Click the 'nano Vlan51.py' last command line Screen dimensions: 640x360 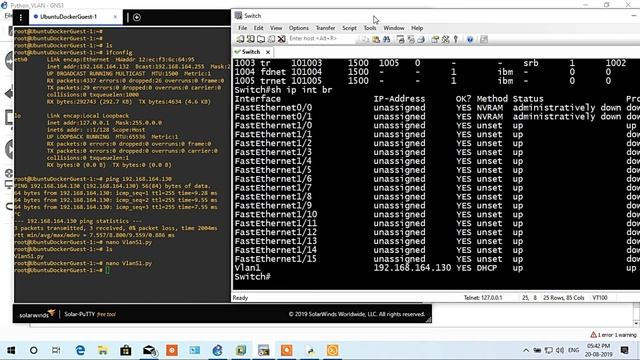coord(129,263)
